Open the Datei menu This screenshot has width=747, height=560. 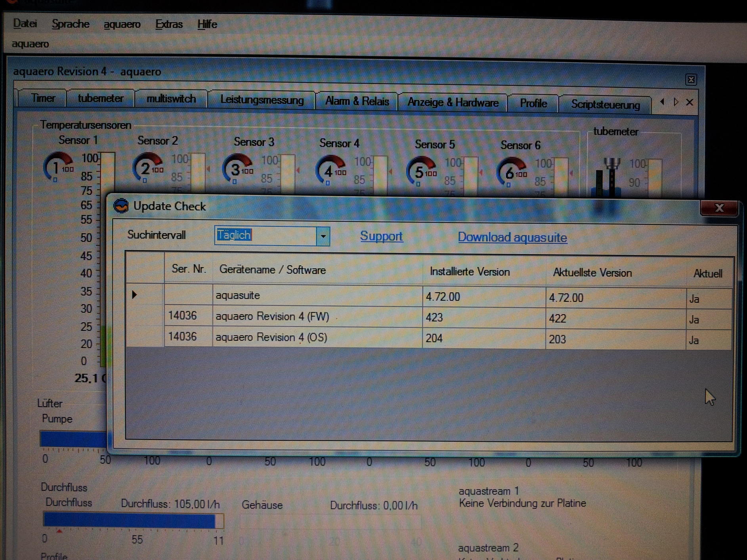(25, 23)
